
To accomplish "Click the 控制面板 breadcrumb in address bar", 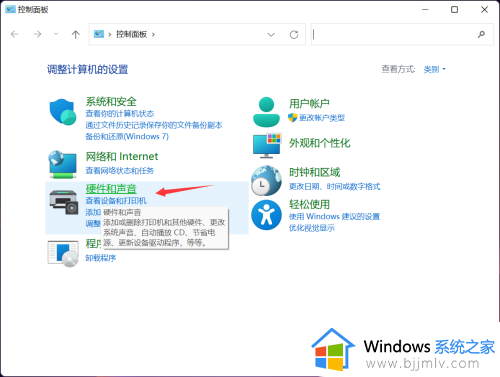I will click(131, 34).
